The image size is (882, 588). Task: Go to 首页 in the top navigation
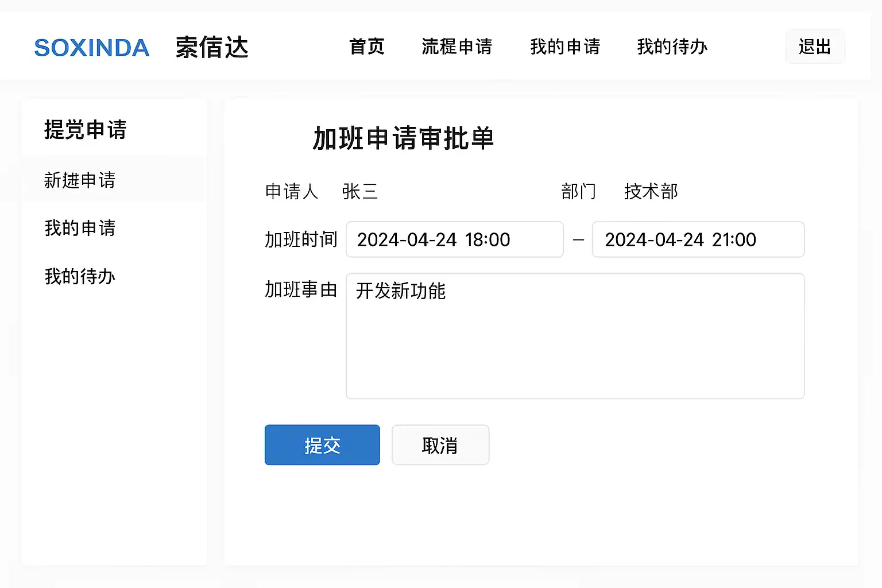coord(367,47)
